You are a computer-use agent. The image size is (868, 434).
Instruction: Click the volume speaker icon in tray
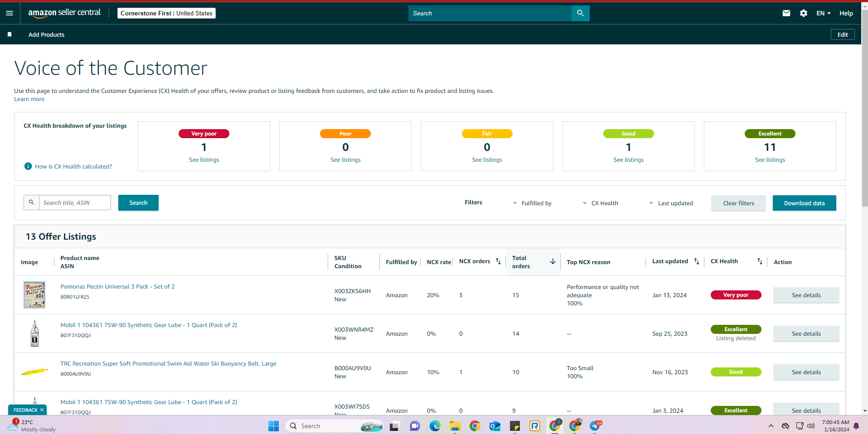pyautogui.click(x=811, y=426)
